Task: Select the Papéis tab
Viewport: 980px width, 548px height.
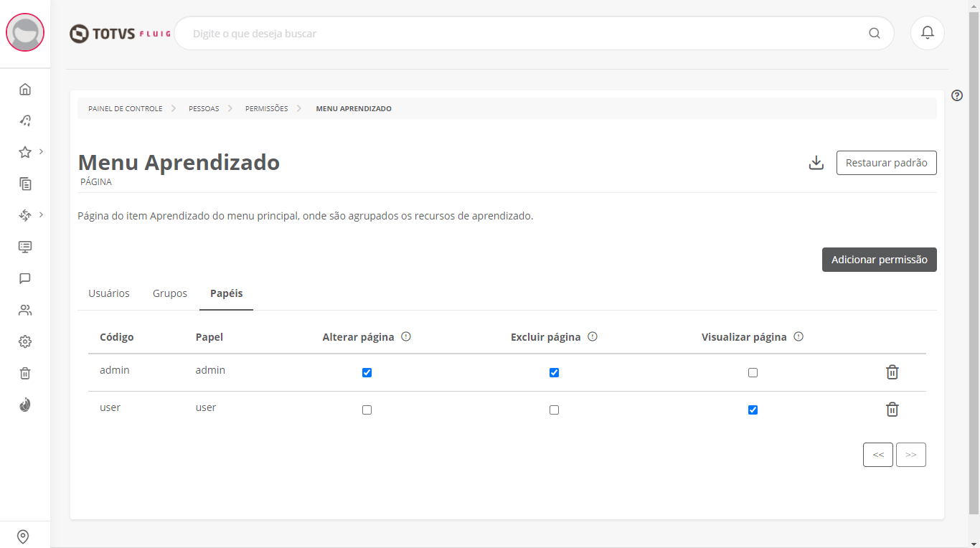Action: 226,293
